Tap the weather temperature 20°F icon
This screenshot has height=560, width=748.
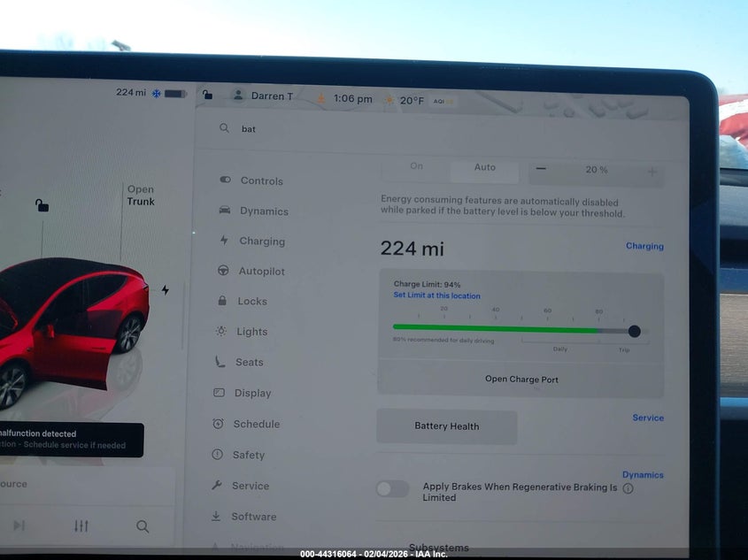click(405, 100)
